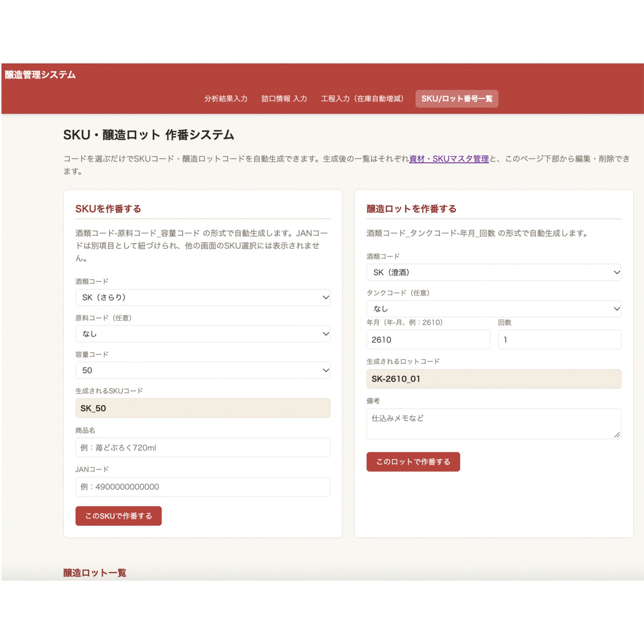Click the 生成されるロットコード label
Image resolution: width=644 pixels, height=644 pixels.
403,361
